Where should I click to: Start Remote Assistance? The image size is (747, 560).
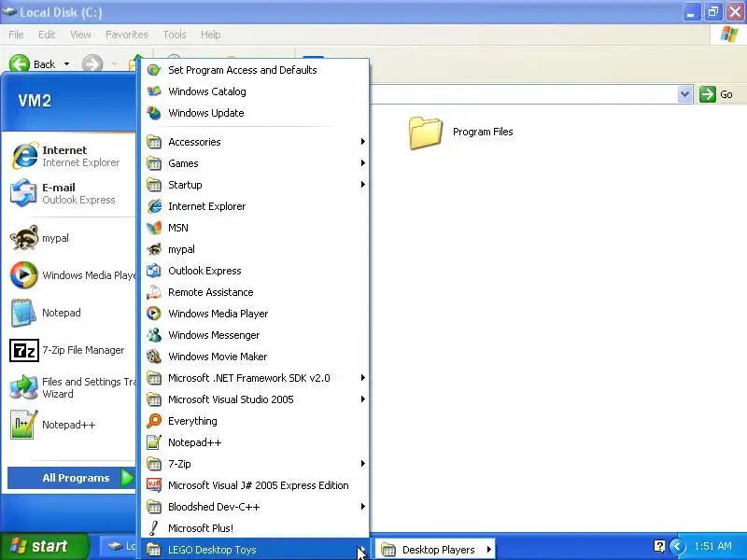click(255, 292)
